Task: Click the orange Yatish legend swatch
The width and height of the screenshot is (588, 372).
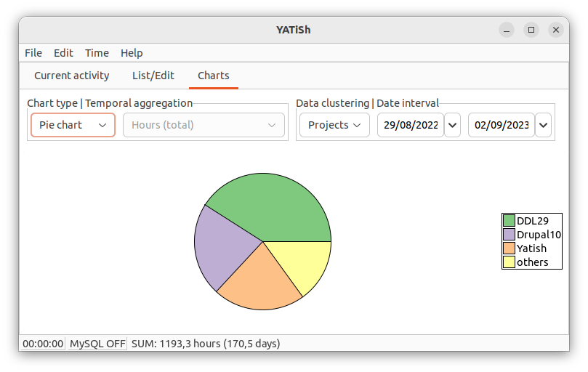Action: (x=509, y=248)
